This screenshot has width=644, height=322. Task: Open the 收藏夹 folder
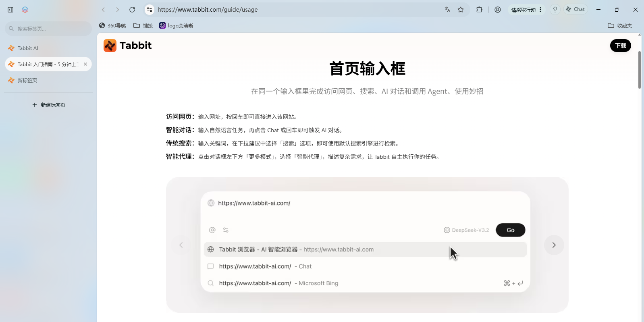[x=620, y=25]
